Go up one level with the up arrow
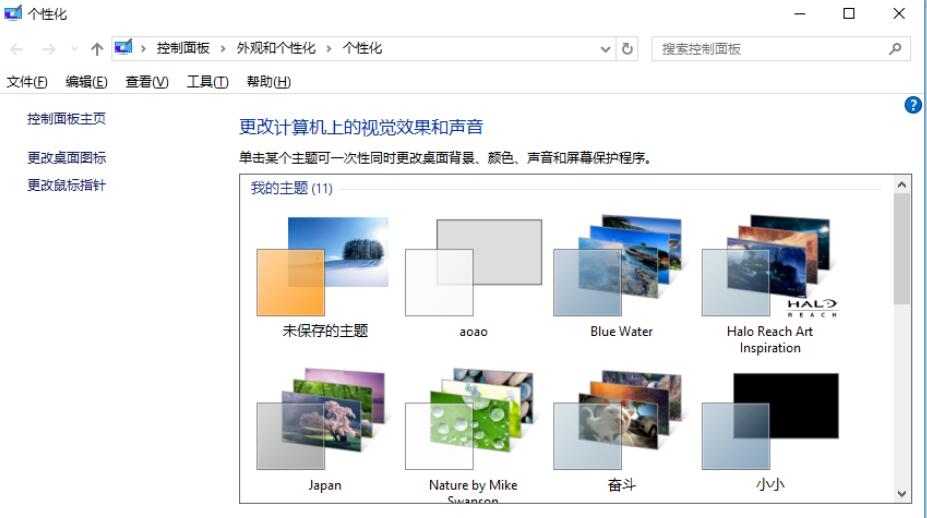This screenshot has width=927, height=518. coord(97,49)
